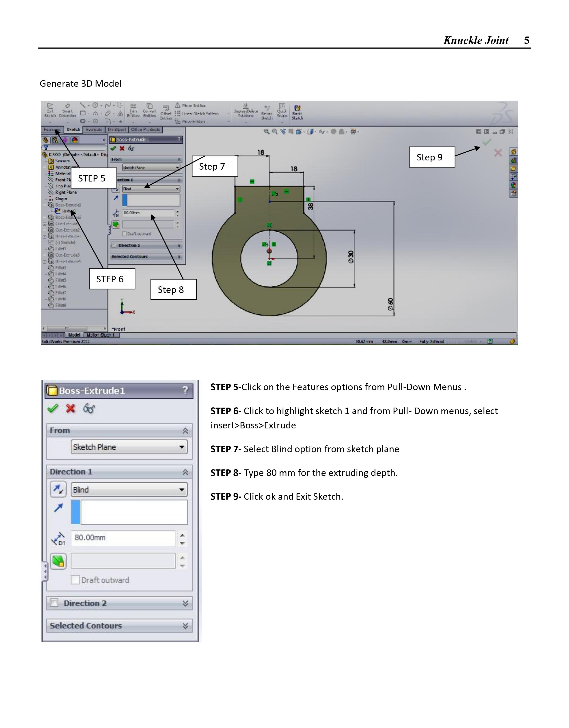Screen dimensions: 569x728
Task: Click the reverse direction icon beside Blind dropdown
Action: pos(58,489)
